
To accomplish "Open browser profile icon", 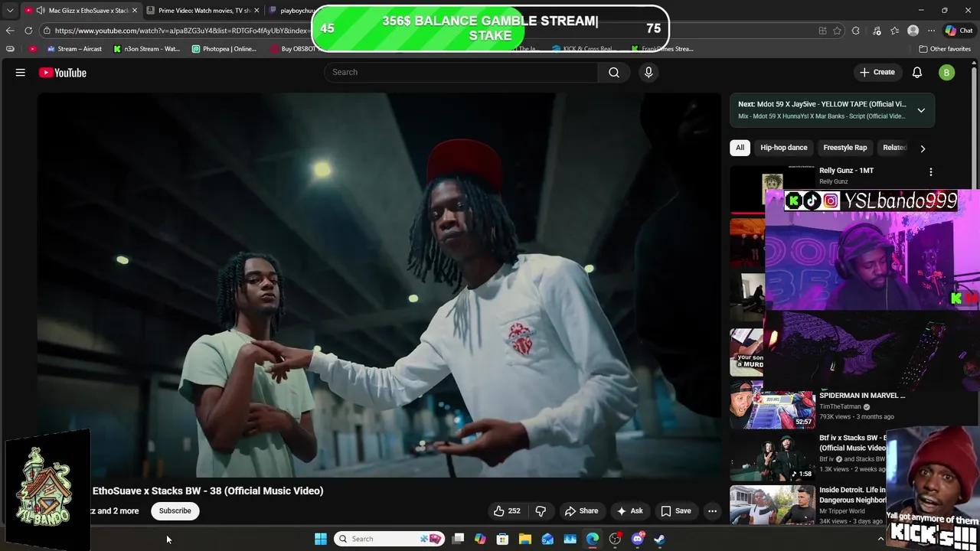I will pos(913,31).
